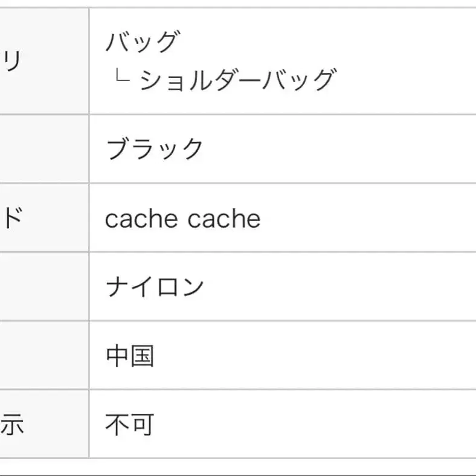Screen dimensions: 476x476
Task: Click the リ label beside バッグ
Action: [13, 61]
